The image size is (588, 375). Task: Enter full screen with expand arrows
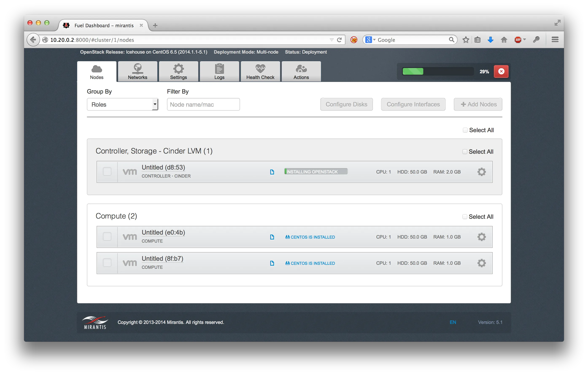click(557, 23)
